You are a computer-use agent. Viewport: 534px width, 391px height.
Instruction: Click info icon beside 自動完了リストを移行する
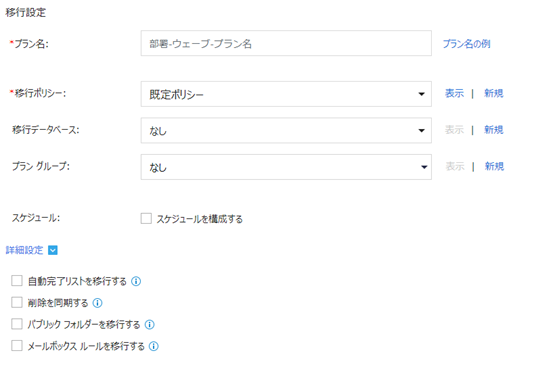[x=136, y=281]
